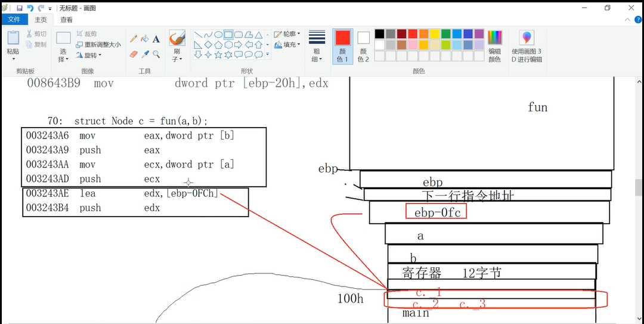
Task: Click the Save icon in title bar
Action: pos(19,8)
